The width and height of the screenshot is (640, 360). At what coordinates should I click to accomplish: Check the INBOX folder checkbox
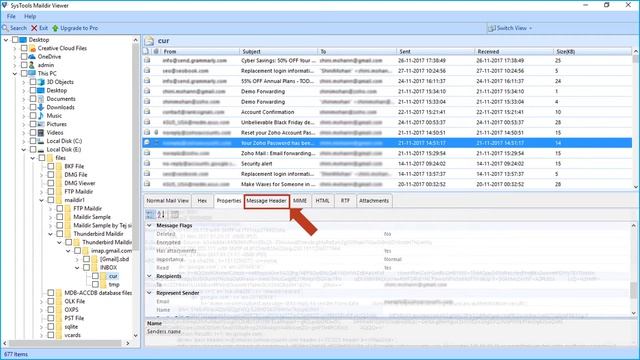click(86, 268)
